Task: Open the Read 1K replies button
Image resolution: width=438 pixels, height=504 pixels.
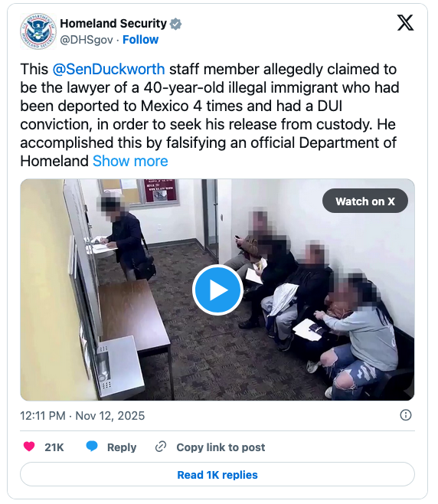Action: coord(217,474)
